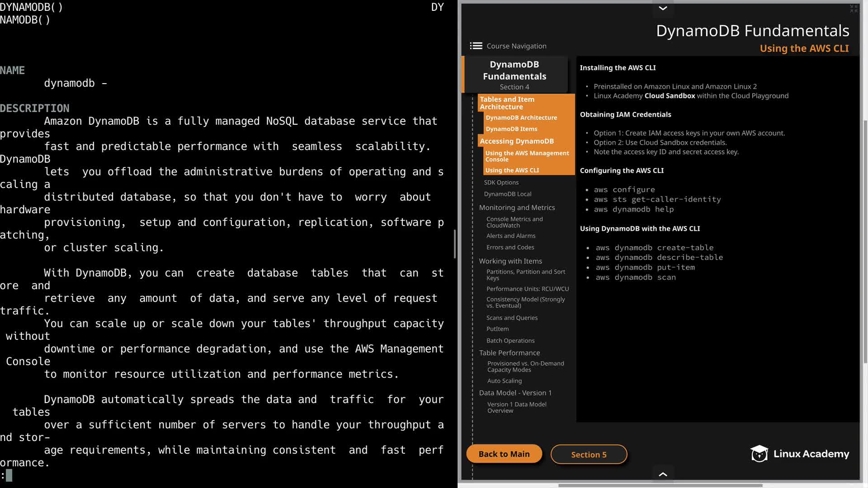This screenshot has height=488, width=868.
Task: Expand the Accessing DynamoDB topic
Action: 516,141
